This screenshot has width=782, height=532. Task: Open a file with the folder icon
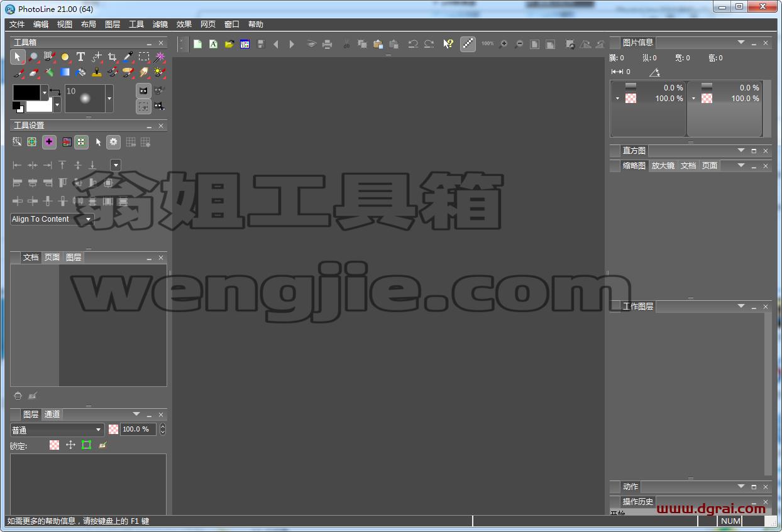pyautogui.click(x=229, y=44)
